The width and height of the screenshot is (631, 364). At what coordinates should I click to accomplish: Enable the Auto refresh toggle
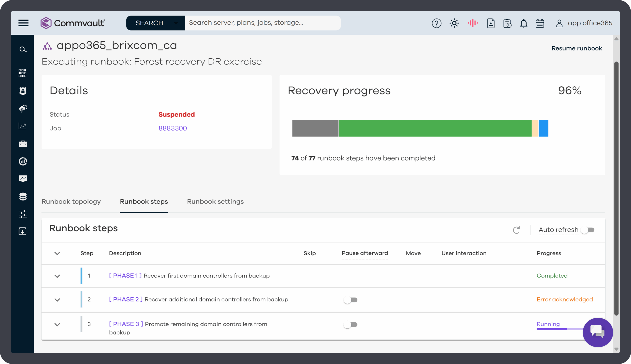pos(587,230)
